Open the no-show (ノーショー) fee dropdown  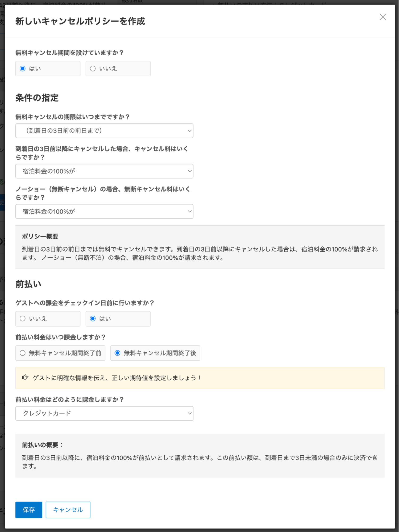click(104, 212)
